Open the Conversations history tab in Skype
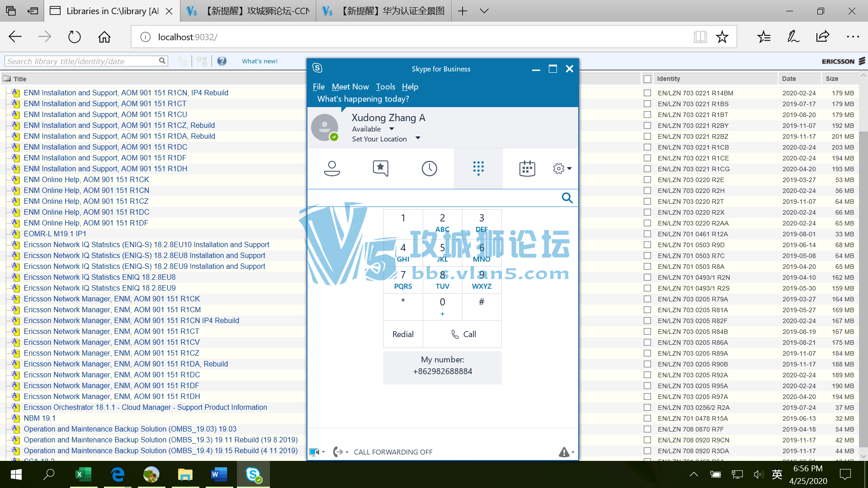This screenshot has height=488, width=868. [x=429, y=169]
